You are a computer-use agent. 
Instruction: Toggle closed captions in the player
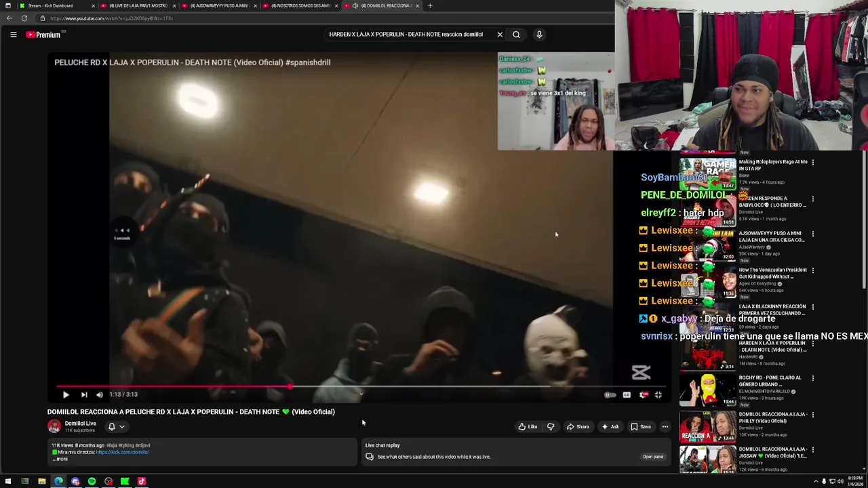(x=627, y=394)
